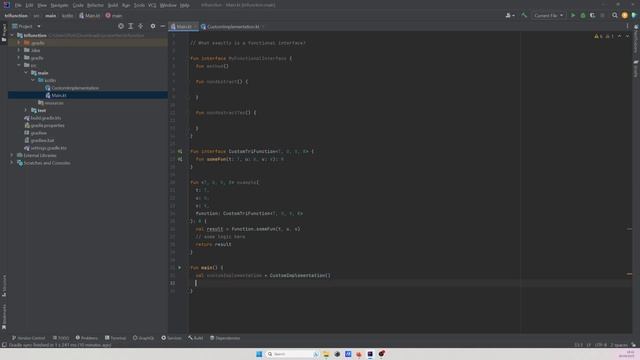The image size is (640, 360).
Task: Toggle Problems tool window
Action: [87, 338]
